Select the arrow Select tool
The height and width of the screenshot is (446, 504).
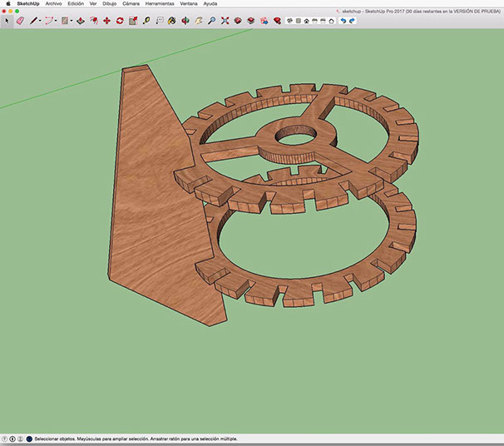click(x=7, y=20)
